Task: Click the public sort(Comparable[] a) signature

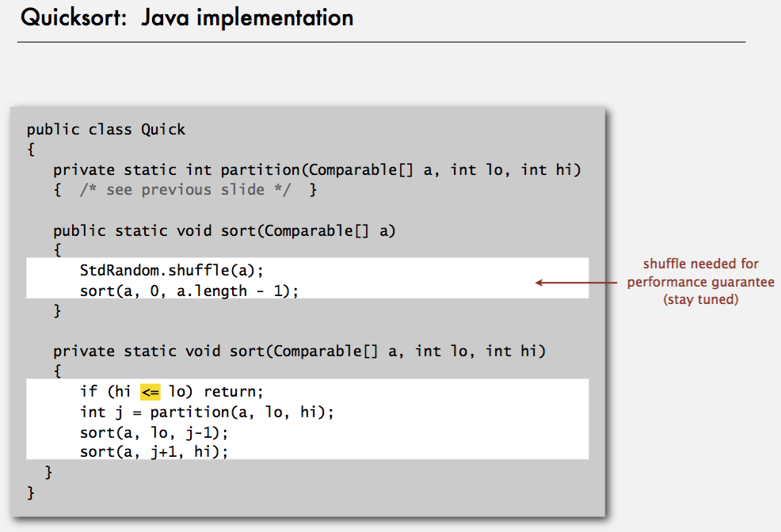Action: coord(224,230)
